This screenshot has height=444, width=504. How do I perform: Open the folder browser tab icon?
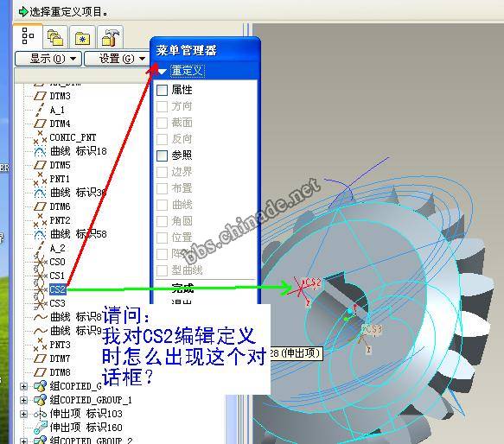(55, 37)
